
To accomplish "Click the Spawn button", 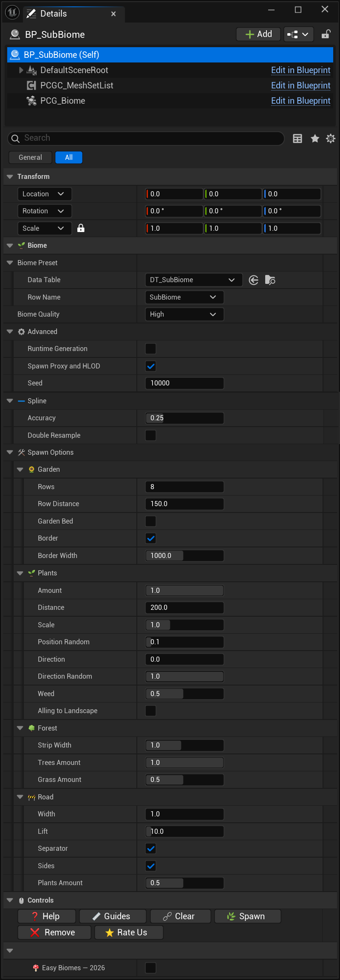I will [x=247, y=916].
